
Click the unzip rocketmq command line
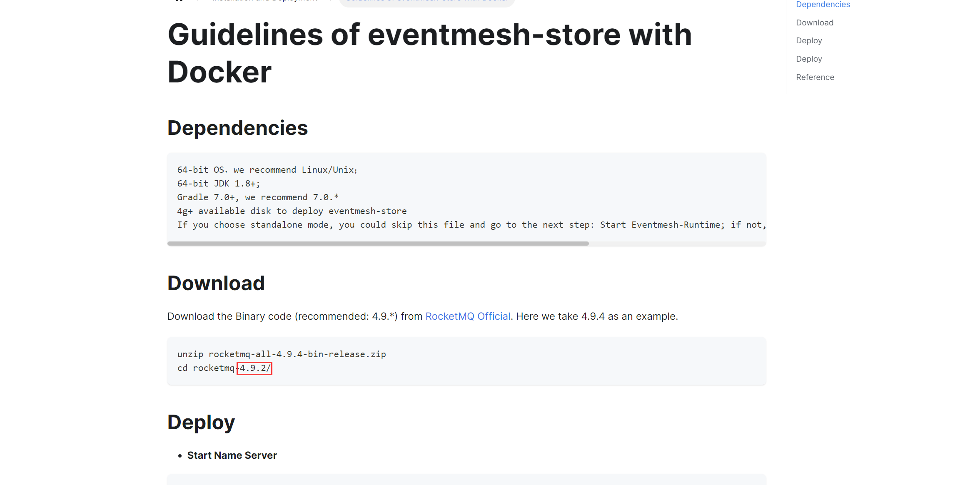(282, 354)
